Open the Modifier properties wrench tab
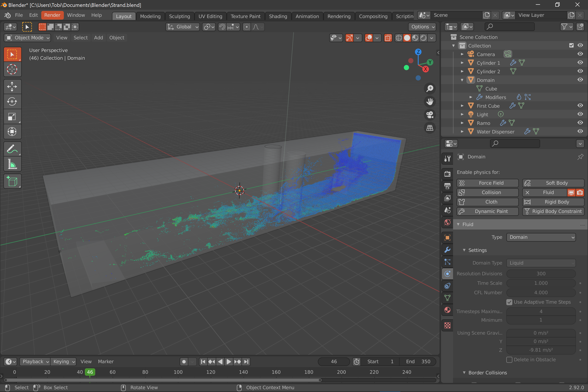This screenshot has width=588, height=392. (447, 250)
